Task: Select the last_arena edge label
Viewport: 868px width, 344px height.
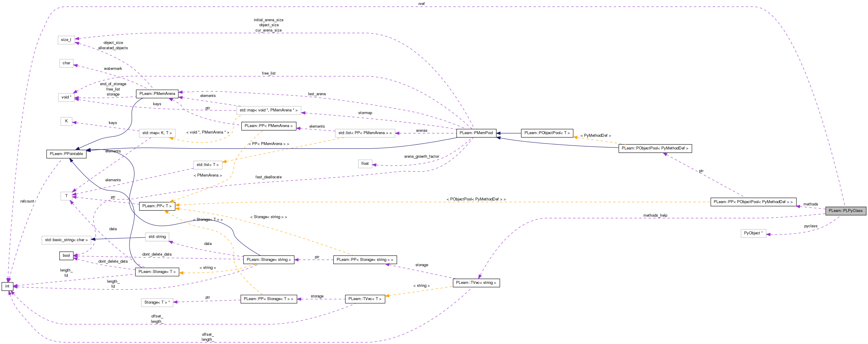Action: [317, 94]
